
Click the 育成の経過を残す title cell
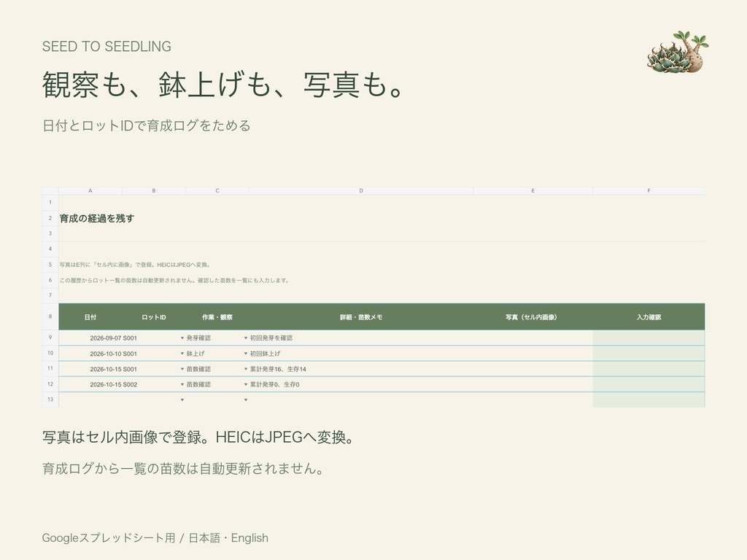tap(97, 219)
